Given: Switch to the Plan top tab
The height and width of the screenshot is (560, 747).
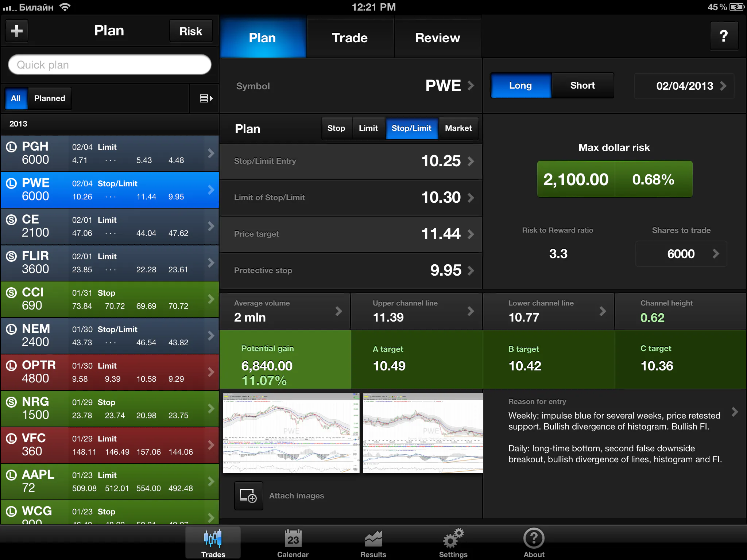Looking at the screenshot, I should 263,38.
